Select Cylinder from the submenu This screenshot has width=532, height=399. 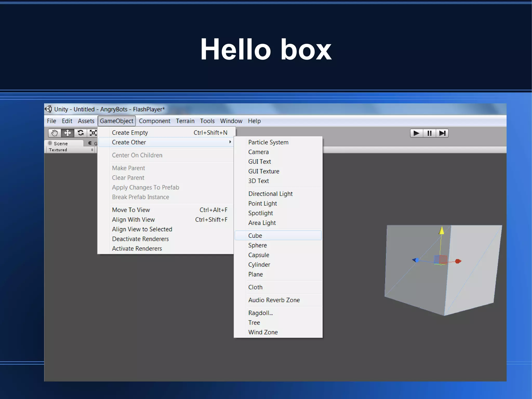point(278,264)
